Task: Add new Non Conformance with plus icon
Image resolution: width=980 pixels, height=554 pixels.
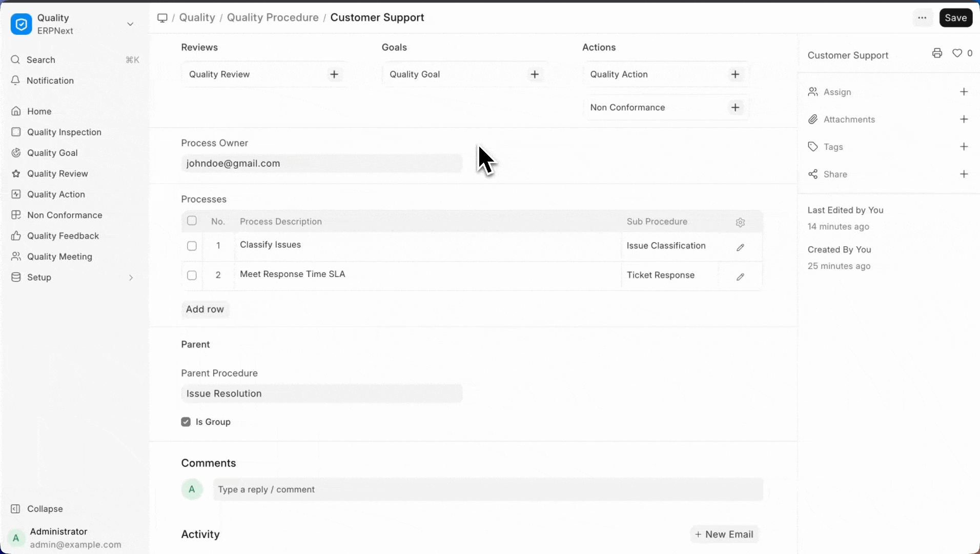Action: [x=735, y=107]
